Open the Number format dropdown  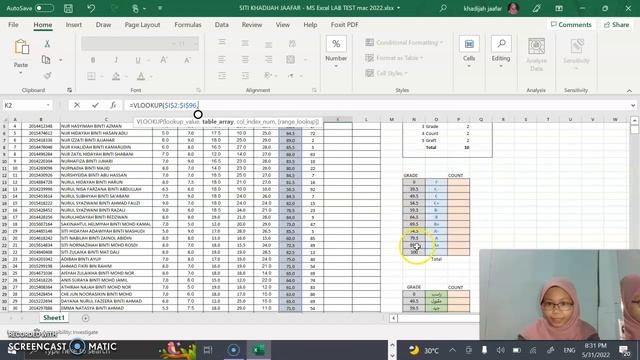pos(336,52)
